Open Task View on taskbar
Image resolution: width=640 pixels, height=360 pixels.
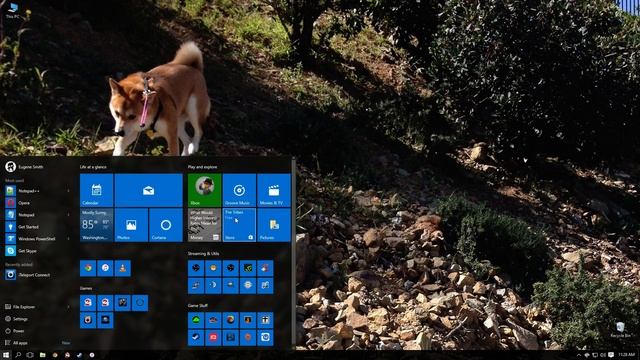click(x=30, y=355)
